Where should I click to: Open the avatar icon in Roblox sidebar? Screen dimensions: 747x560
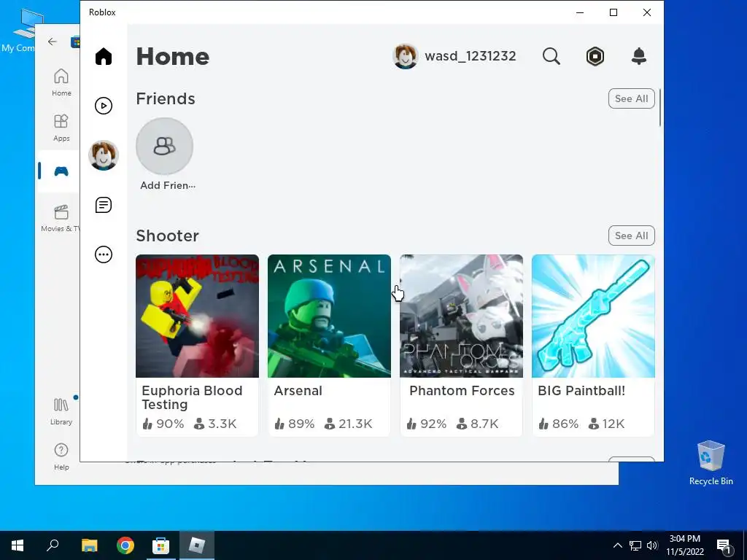click(104, 155)
